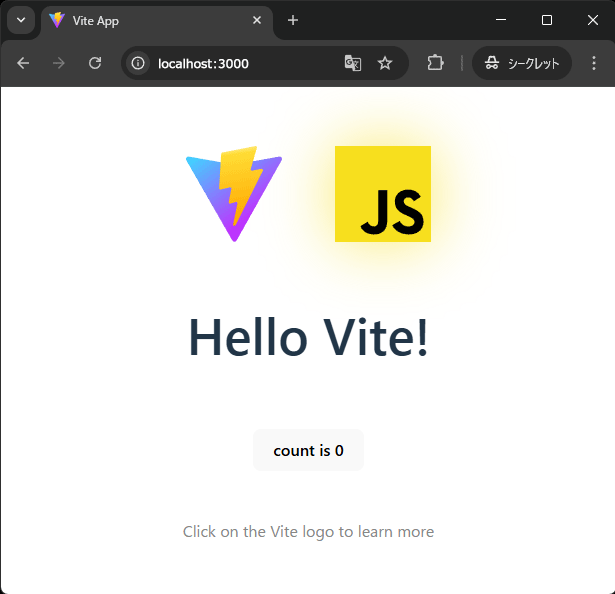Click the yellow JavaScript logo
The height and width of the screenshot is (594, 615).
[383, 194]
